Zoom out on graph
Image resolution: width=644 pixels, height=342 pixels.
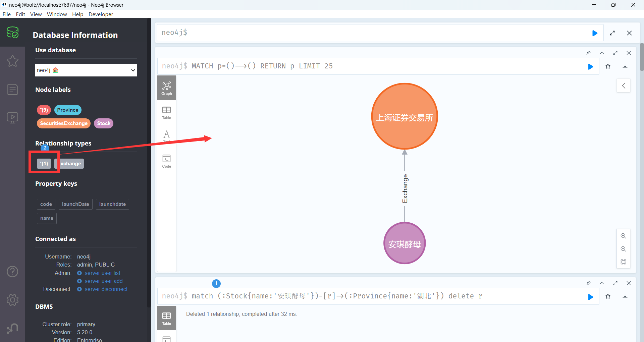[623, 249]
